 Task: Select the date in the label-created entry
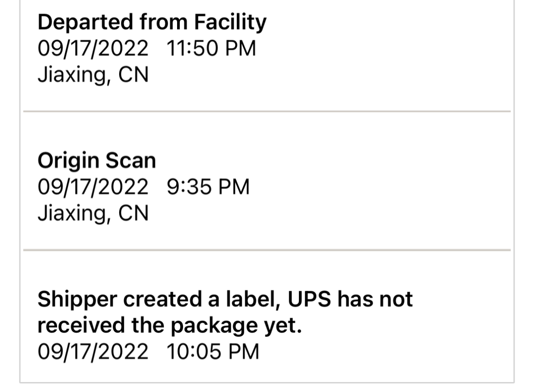(x=93, y=352)
